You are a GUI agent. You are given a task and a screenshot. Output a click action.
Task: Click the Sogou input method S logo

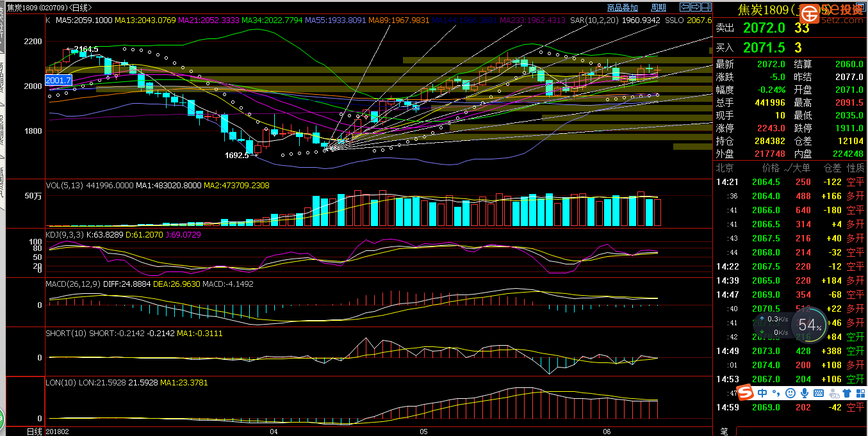coord(745,392)
